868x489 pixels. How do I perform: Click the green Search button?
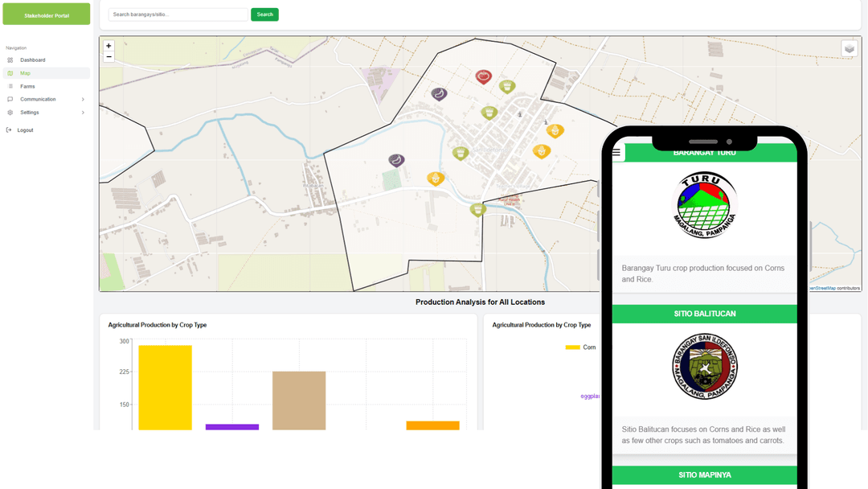pos(264,14)
